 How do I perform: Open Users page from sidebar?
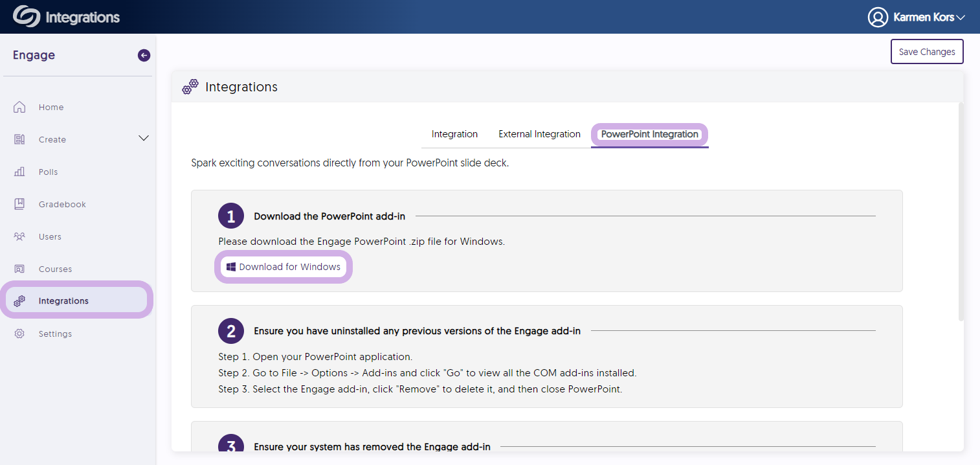point(50,237)
